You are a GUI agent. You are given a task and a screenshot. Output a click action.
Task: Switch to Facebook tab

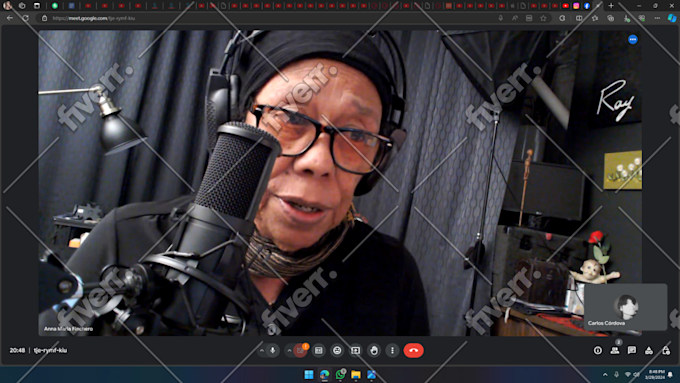click(587, 6)
